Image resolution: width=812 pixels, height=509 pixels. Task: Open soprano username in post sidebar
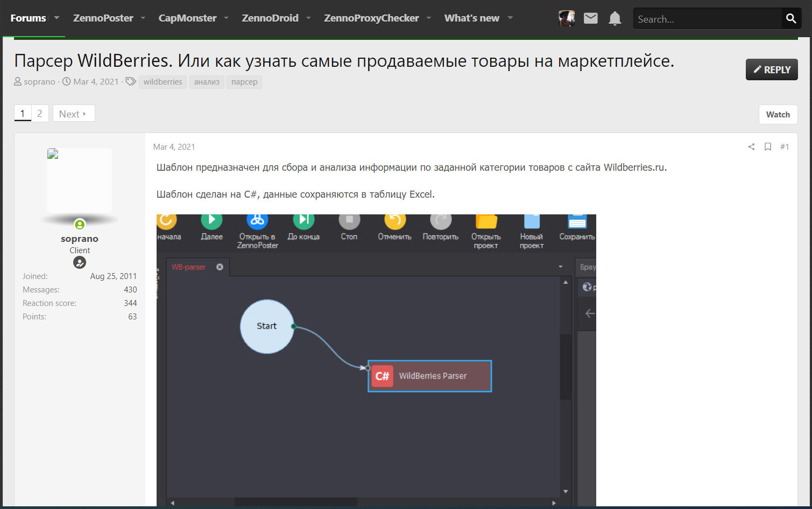pos(80,239)
